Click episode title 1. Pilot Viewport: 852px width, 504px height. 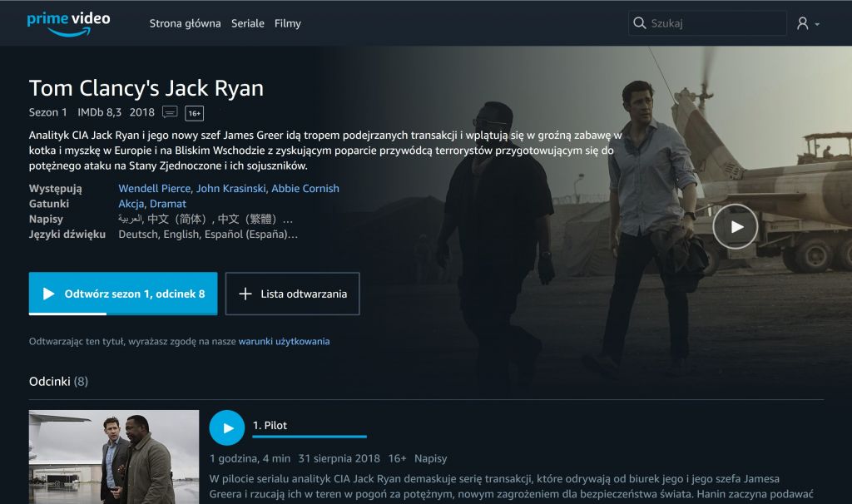tap(270, 425)
